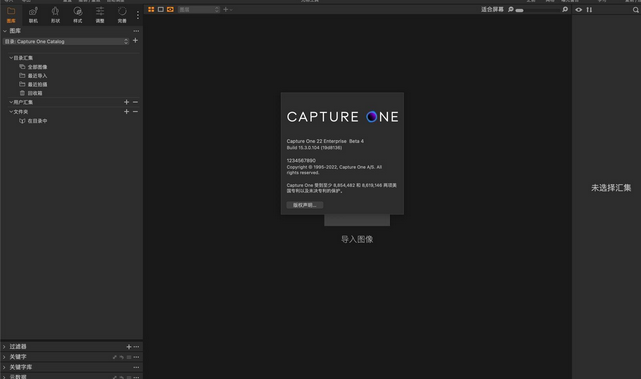
Task: Switch browser to grid view icon
Action: coord(151,9)
